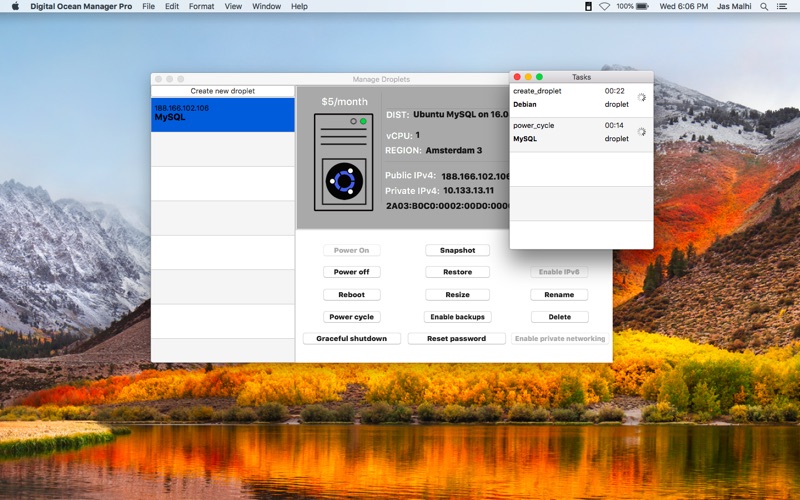The width and height of the screenshot is (800, 500).
Task: Click the disabled Power On button
Action: [x=352, y=250]
